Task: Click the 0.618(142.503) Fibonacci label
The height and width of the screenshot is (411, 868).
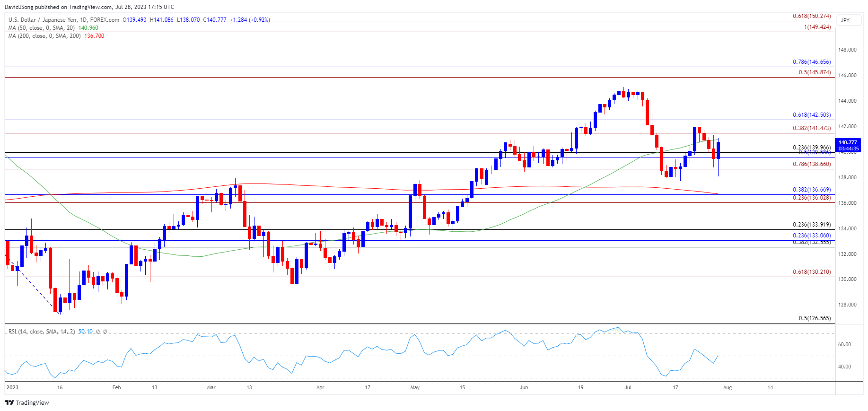Action: pyautogui.click(x=812, y=115)
